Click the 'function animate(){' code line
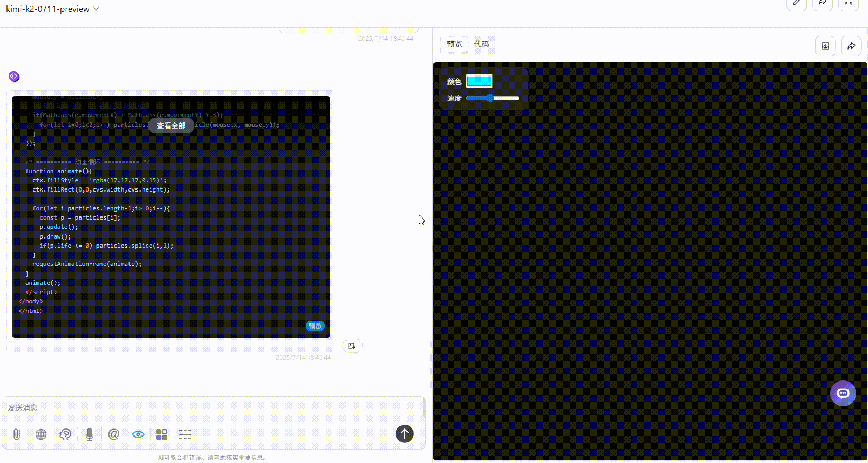Viewport: 868px width, 463px height. pyautogui.click(x=59, y=171)
